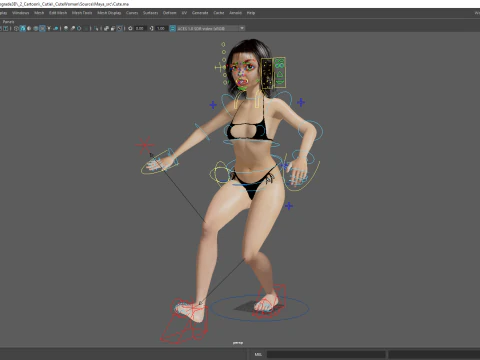Toggle viewport Shadows icon
Image resolution: width=480 pixels, height=360 pixels.
pos(56,28)
